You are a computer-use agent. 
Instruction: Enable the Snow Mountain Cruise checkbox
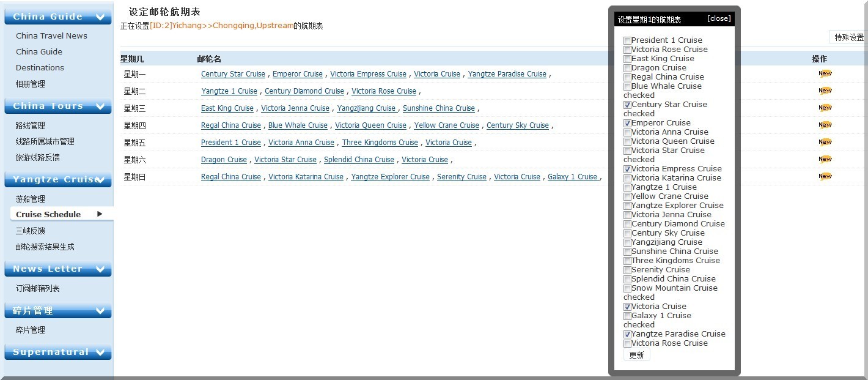627,288
